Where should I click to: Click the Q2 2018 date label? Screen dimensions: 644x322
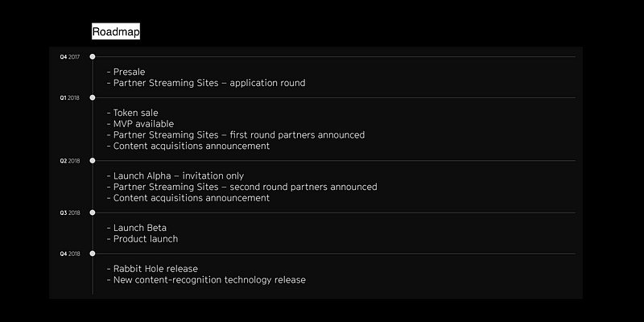point(70,161)
